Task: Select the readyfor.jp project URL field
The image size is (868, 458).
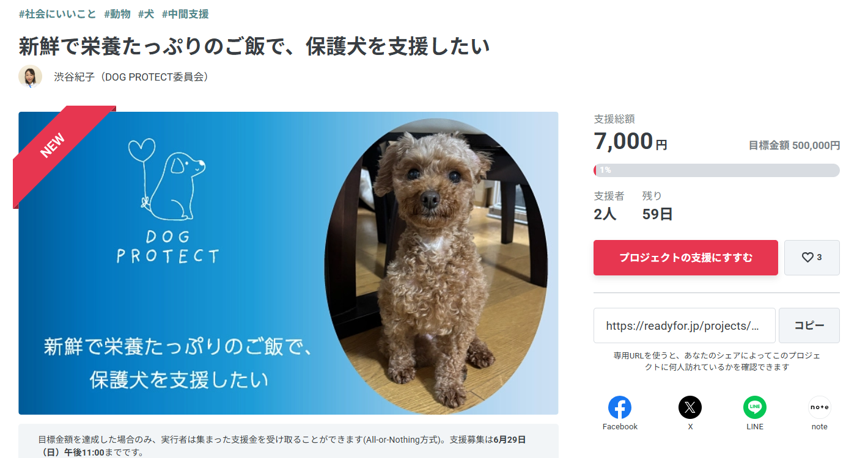Action: point(685,325)
